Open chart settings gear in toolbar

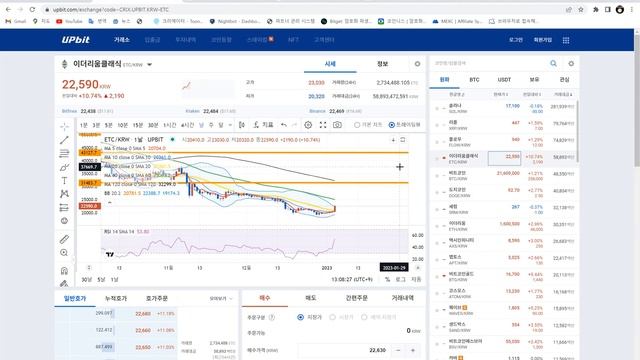tap(308, 125)
